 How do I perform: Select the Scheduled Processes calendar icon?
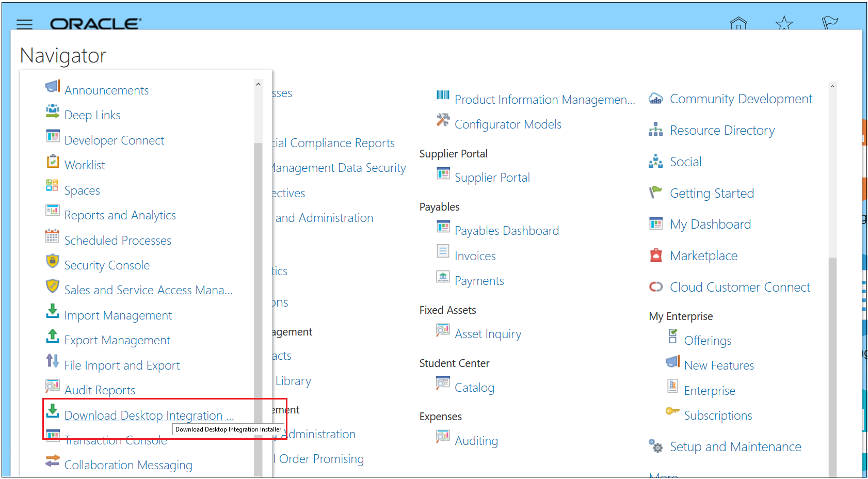click(52, 236)
